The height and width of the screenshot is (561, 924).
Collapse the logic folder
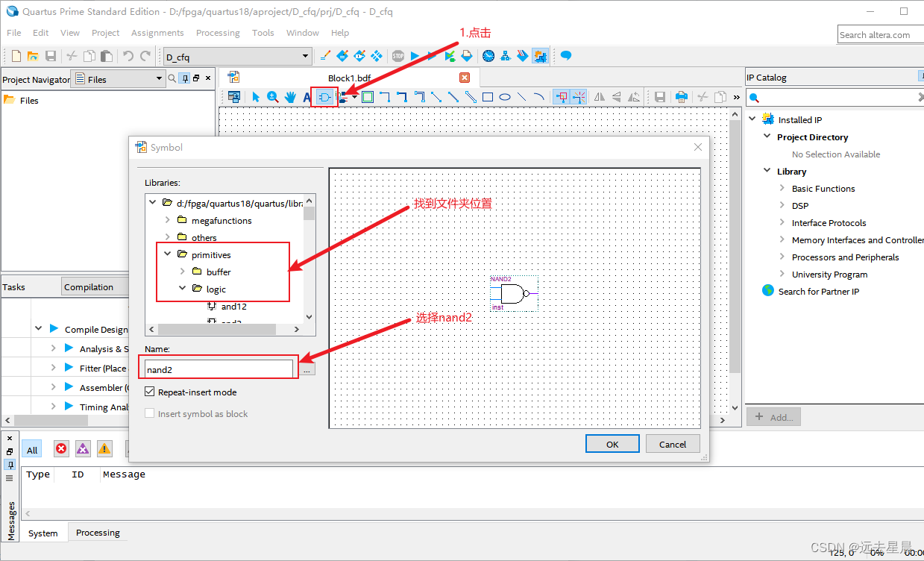[183, 289]
